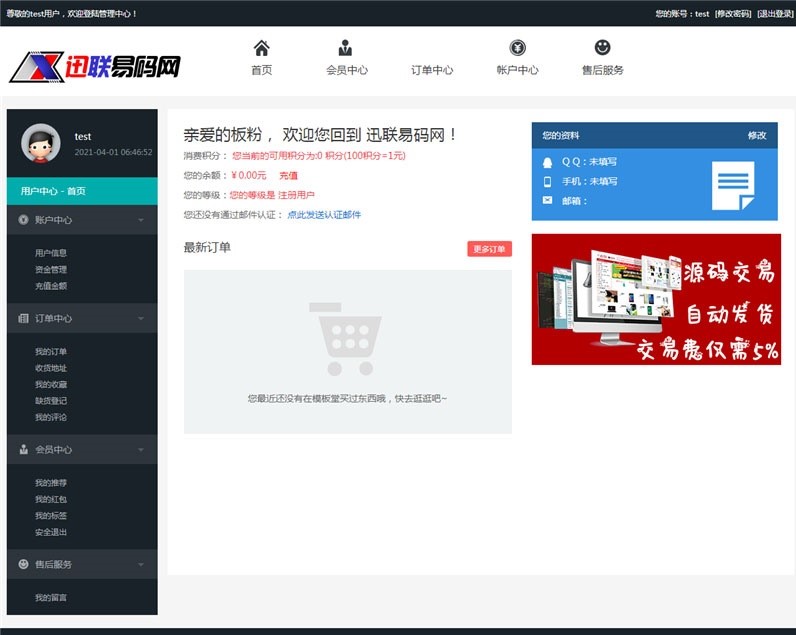The height and width of the screenshot is (635, 796).
Task: Select the 用户中心 - 首页 sidebar tab
Action: pyautogui.click(x=82, y=191)
